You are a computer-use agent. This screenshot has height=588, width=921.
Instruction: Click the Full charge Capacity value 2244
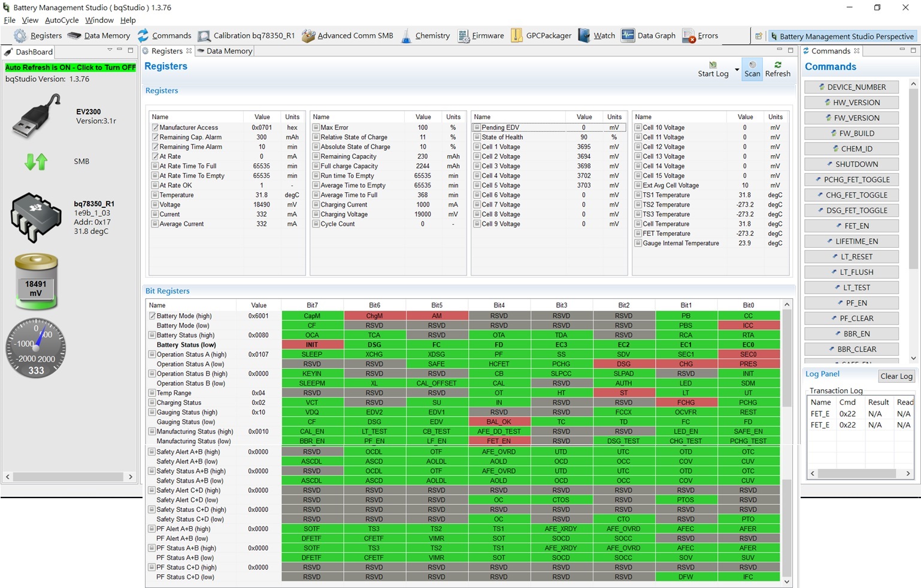pyautogui.click(x=423, y=166)
